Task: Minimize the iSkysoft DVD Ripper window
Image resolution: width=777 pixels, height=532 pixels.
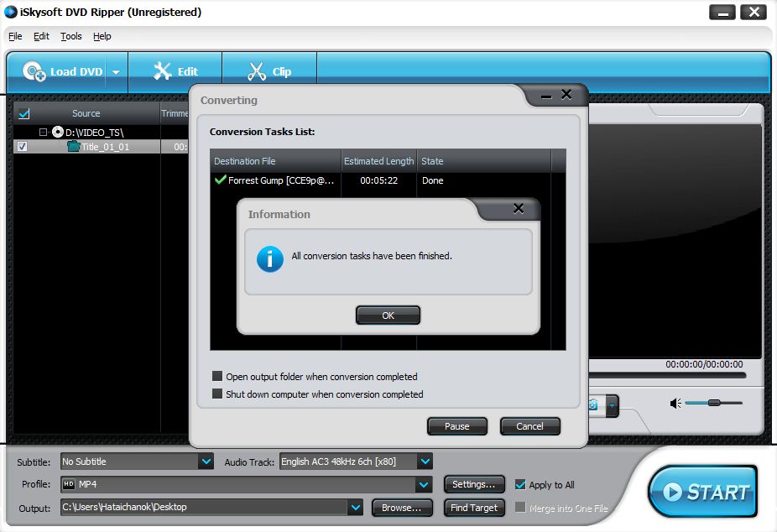Action: pyautogui.click(x=722, y=13)
